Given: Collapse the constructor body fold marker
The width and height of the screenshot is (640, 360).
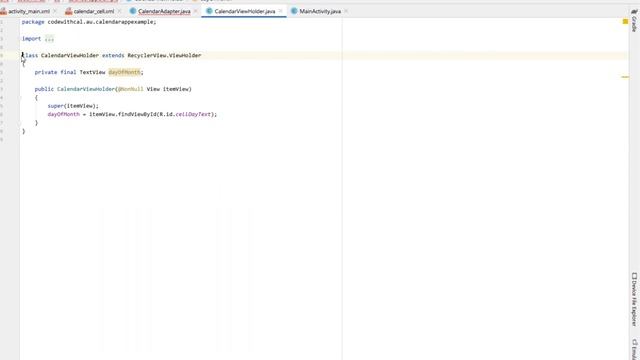Looking at the screenshot, I should 20,98.
